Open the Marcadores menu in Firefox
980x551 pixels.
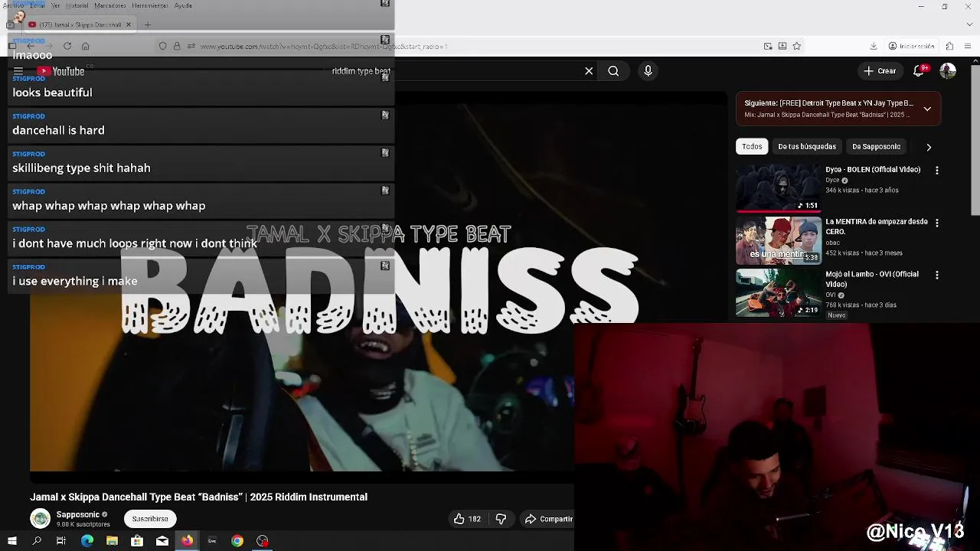pos(110,5)
